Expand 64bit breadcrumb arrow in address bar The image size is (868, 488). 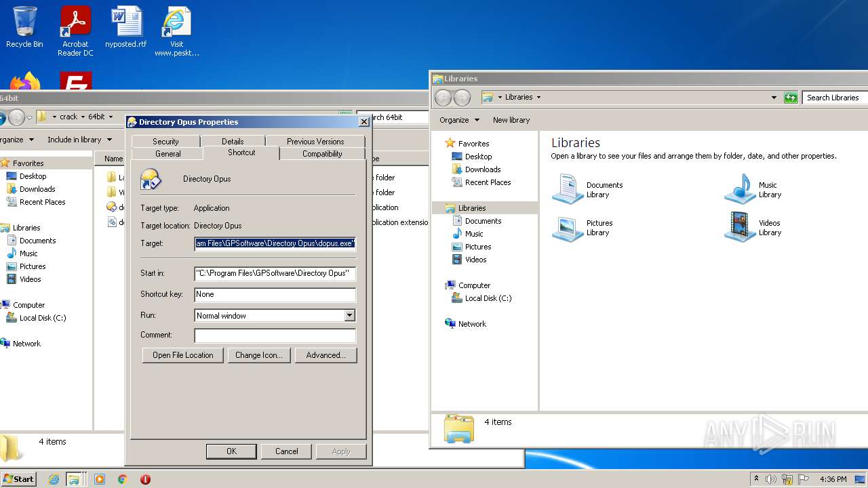[x=111, y=117]
